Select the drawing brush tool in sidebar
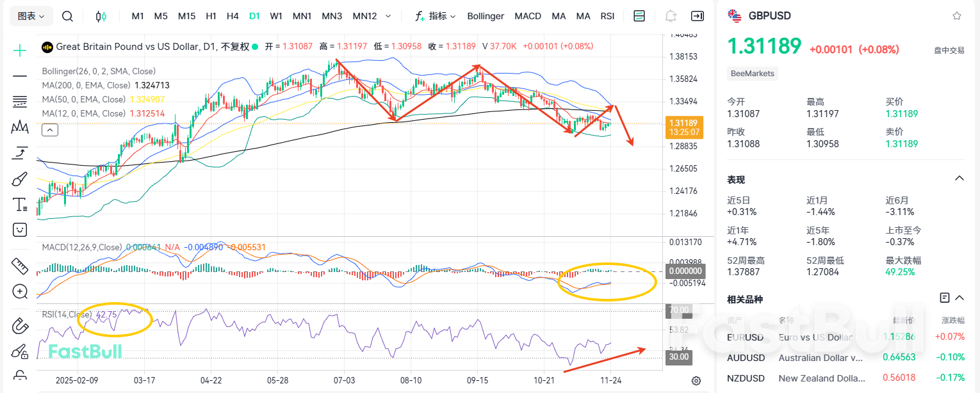Screen dimensions: 980x393 point(19,178)
